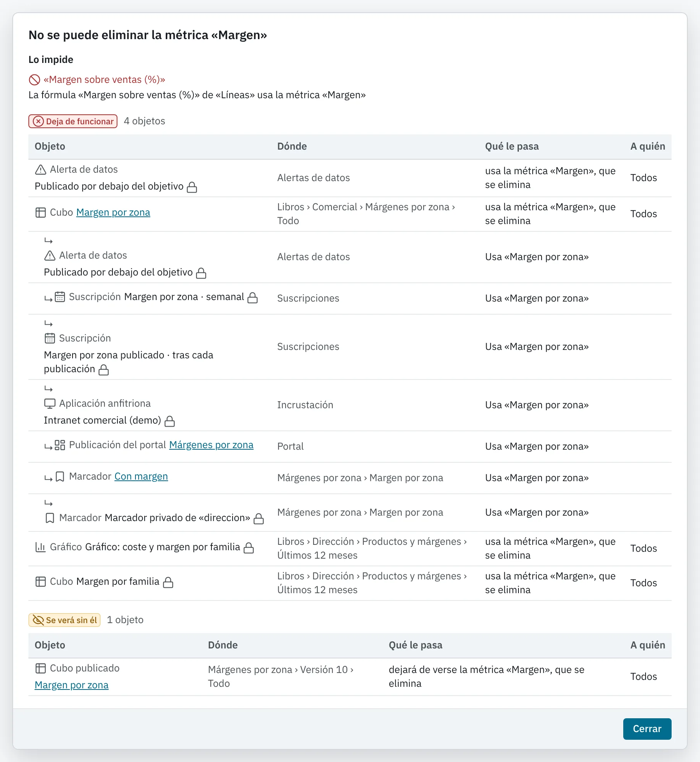Screen dimensions: 700x762
Task: Click the lock icon beside Marcador privado de «direccion»
Action: click(x=259, y=519)
